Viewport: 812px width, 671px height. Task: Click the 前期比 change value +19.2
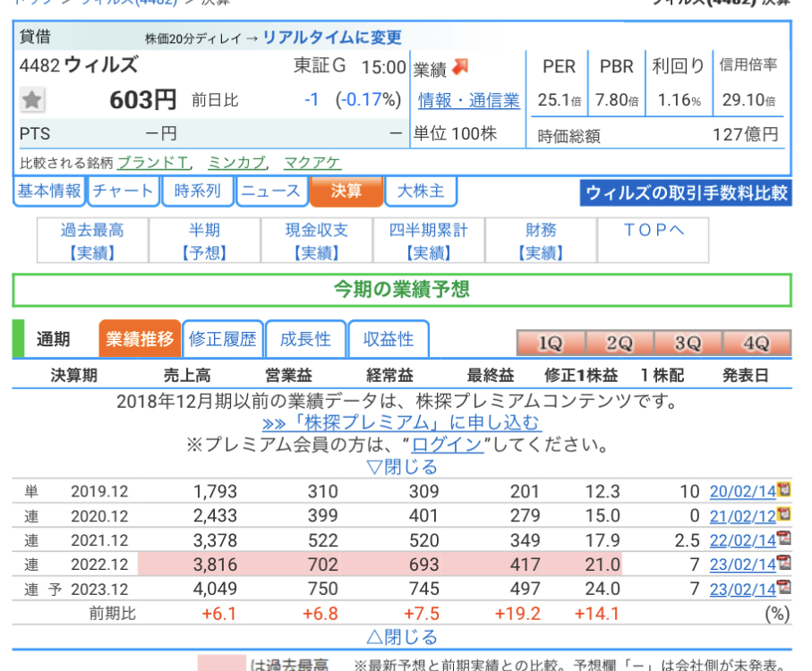517,614
